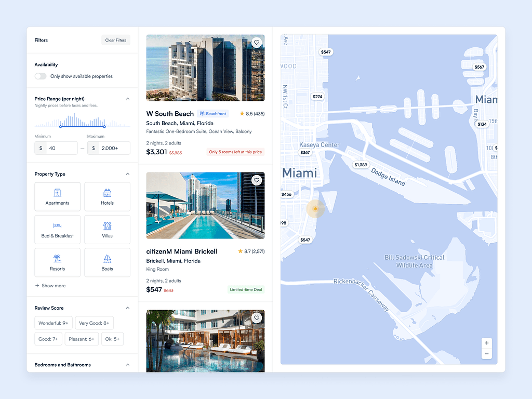Collapse the Price Range section
The image size is (532, 399).
point(128,99)
